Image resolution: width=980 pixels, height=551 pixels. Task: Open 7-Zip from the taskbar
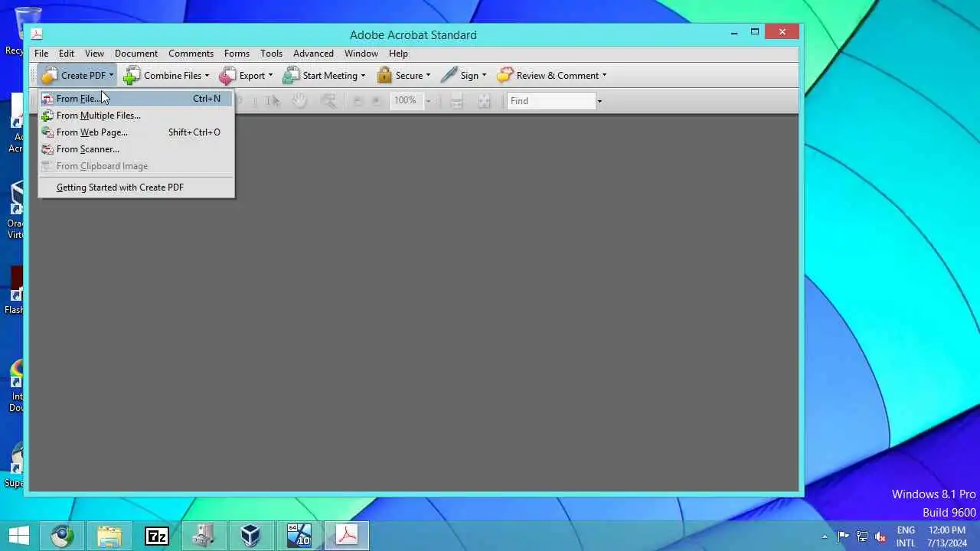pos(156,536)
